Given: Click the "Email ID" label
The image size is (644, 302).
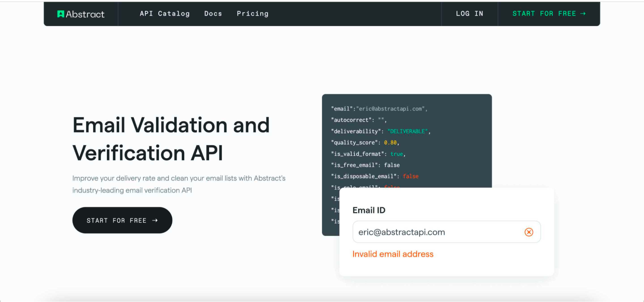Looking at the screenshot, I should [369, 210].
